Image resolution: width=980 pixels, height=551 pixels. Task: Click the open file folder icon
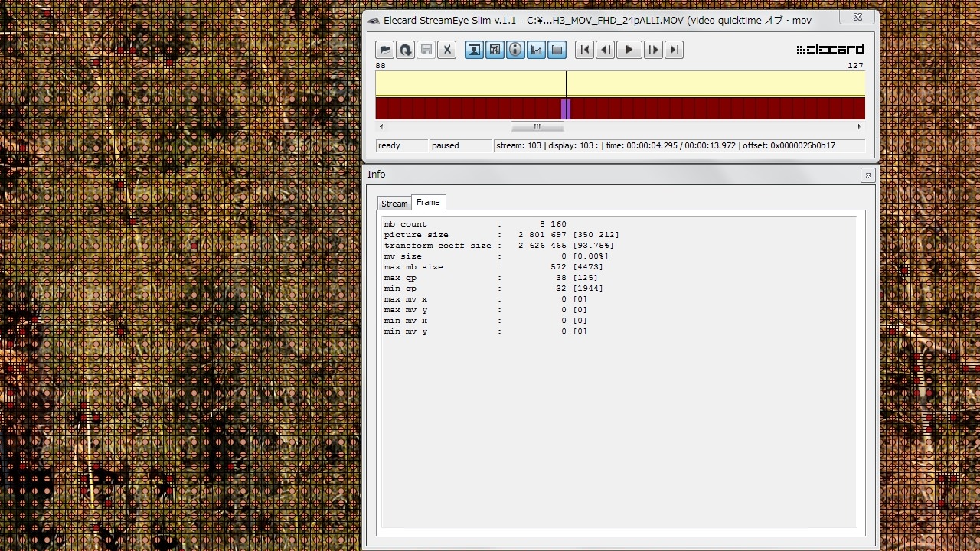[x=384, y=50]
